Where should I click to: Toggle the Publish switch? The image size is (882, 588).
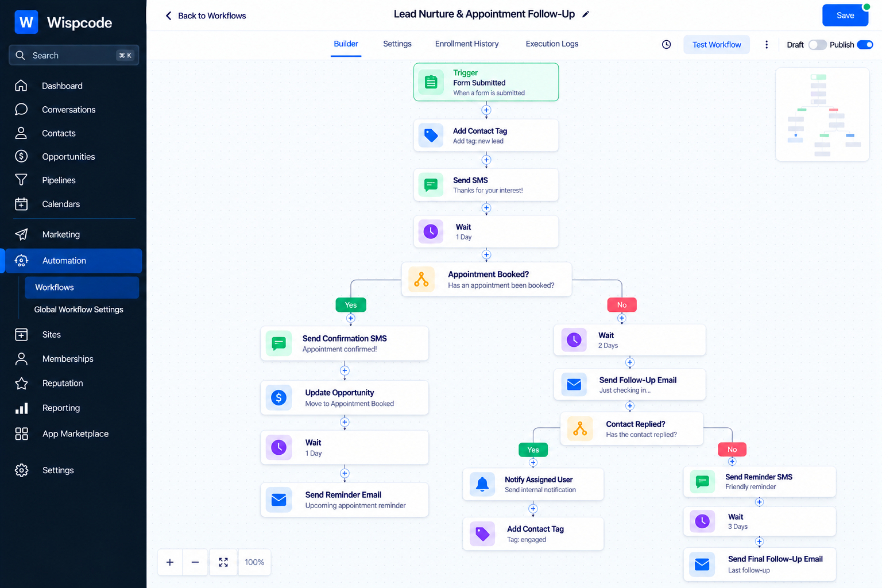coord(865,45)
